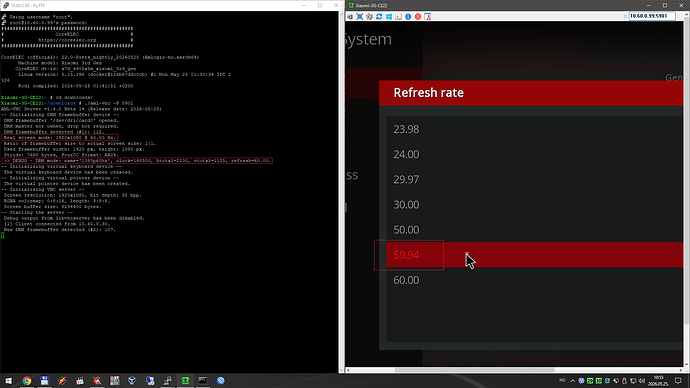
Task: Open the remote desktop app in taskbar
Action: click(150, 381)
